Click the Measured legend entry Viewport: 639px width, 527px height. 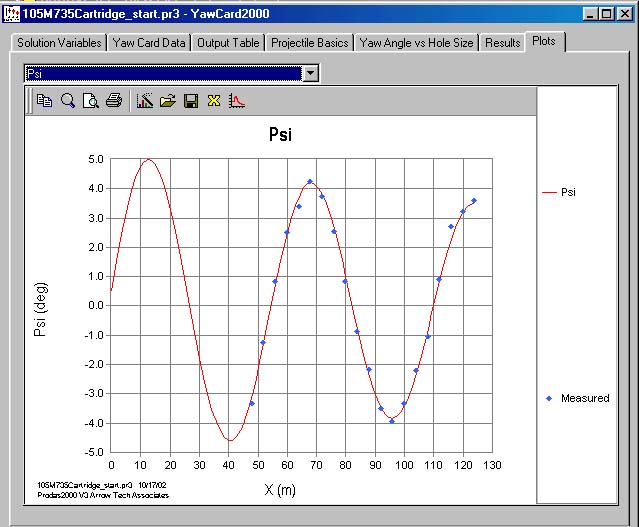tap(584, 398)
